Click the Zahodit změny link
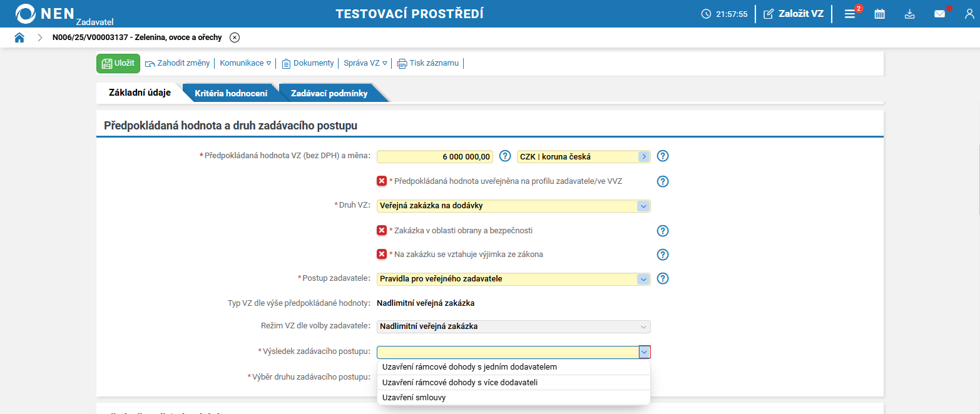The image size is (980, 414). point(177,63)
